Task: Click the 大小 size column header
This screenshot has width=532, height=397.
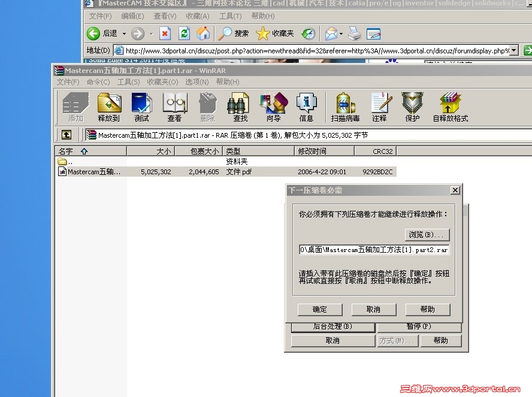Action: (x=151, y=151)
